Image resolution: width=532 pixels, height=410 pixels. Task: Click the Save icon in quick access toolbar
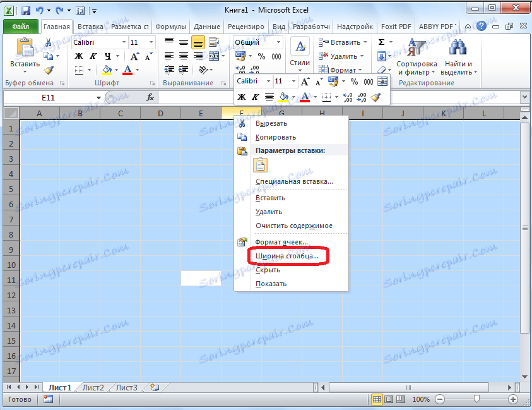pyautogui.click(x=26, y=11)
